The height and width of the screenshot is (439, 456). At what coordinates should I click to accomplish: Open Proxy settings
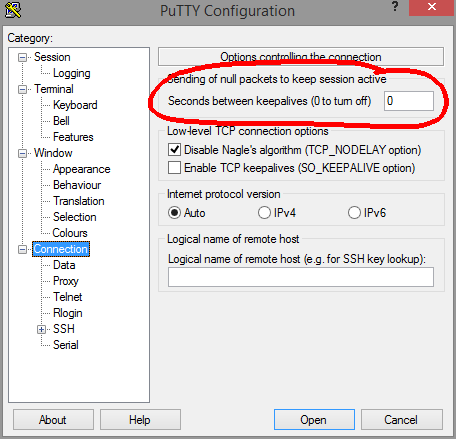click(x=66, y=281)
